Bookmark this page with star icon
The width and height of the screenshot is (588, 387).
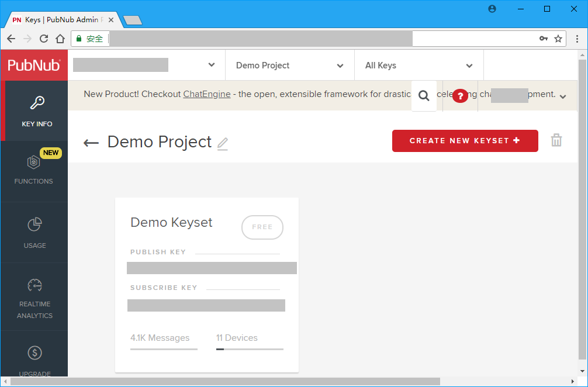pos(558,39)
